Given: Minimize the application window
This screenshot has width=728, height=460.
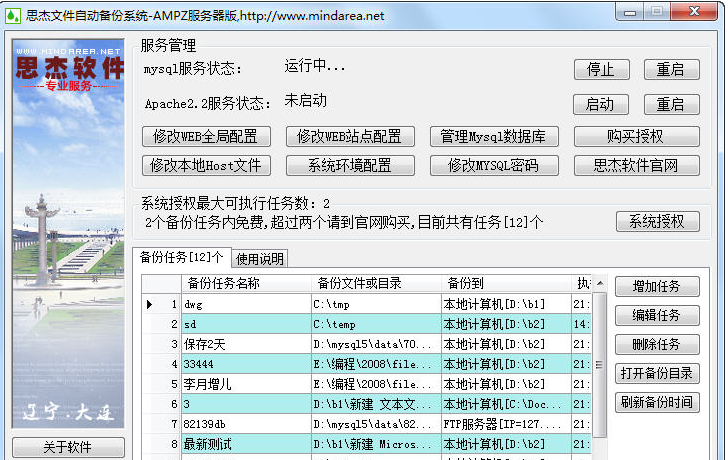Looking at the screenshot, I should pyautogui.click(x=630, y=11).
